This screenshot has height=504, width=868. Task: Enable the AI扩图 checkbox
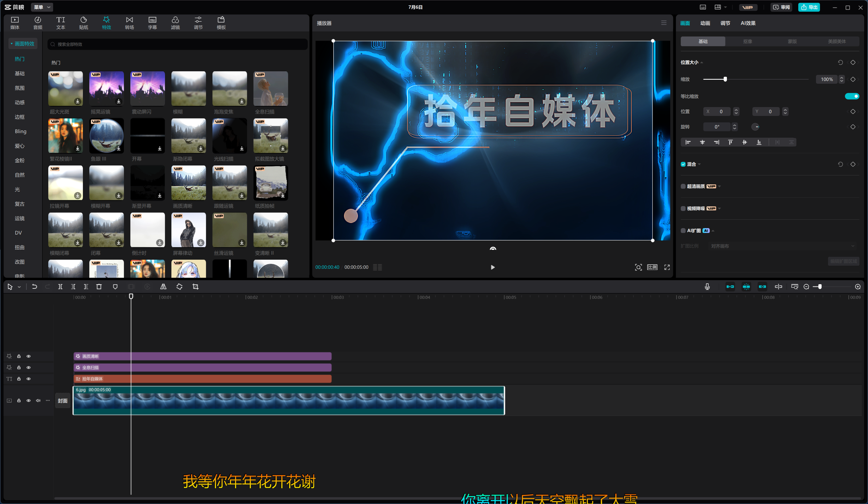pyautogui.click(x=683, y=231)
